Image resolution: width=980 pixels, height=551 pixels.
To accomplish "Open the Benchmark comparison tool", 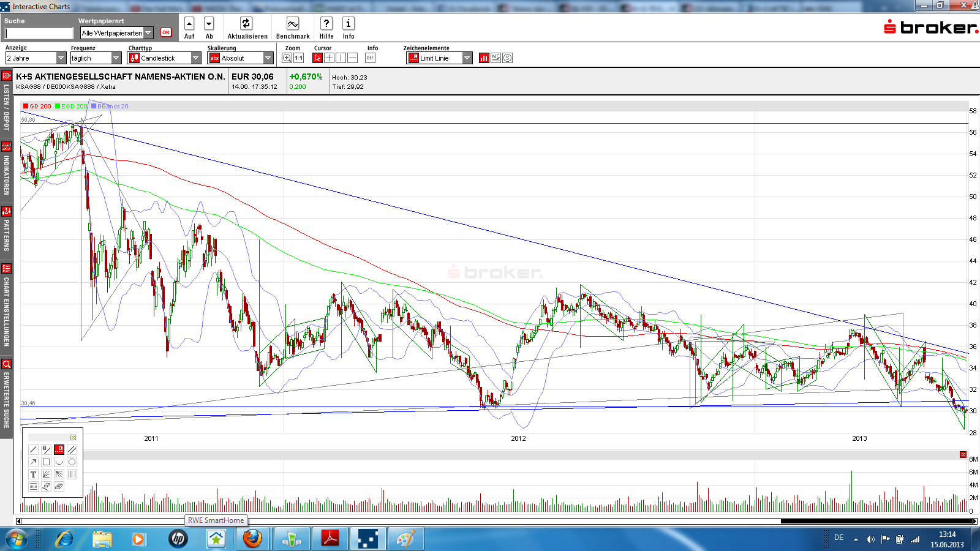I will click(x=293, y=24).
